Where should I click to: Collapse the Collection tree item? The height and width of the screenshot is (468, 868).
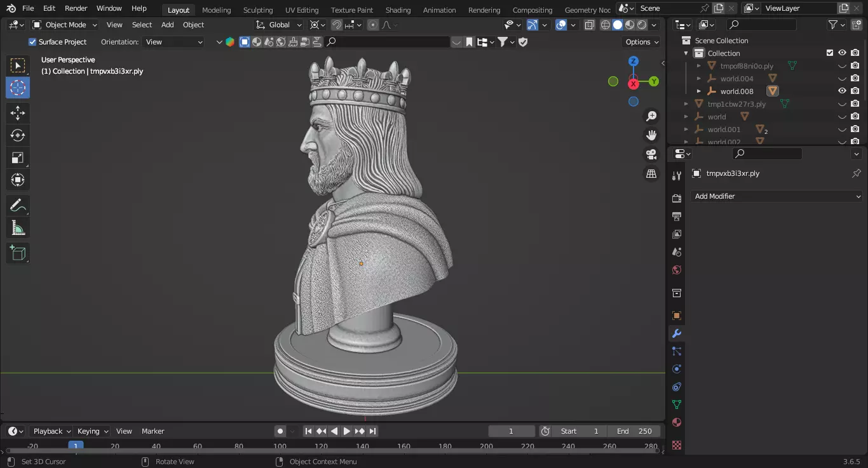point(686,53)
